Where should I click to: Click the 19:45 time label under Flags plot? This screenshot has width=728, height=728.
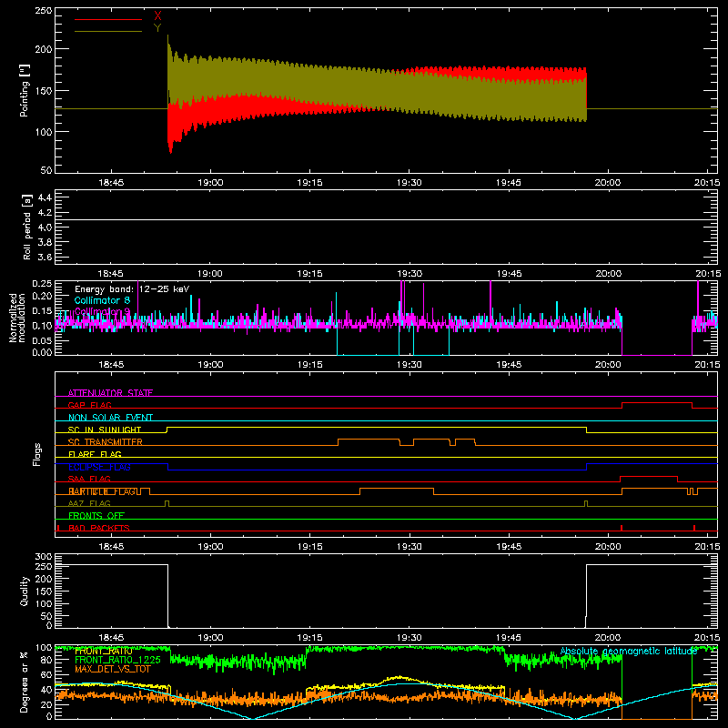point(509,547)
